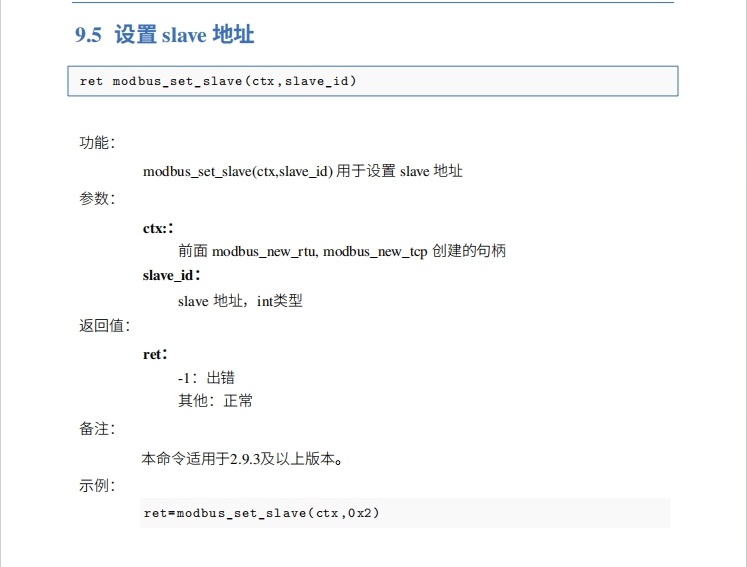The image size is (747, 567).
Task: Select the 返回值 section label
Action: coord(104,326)
